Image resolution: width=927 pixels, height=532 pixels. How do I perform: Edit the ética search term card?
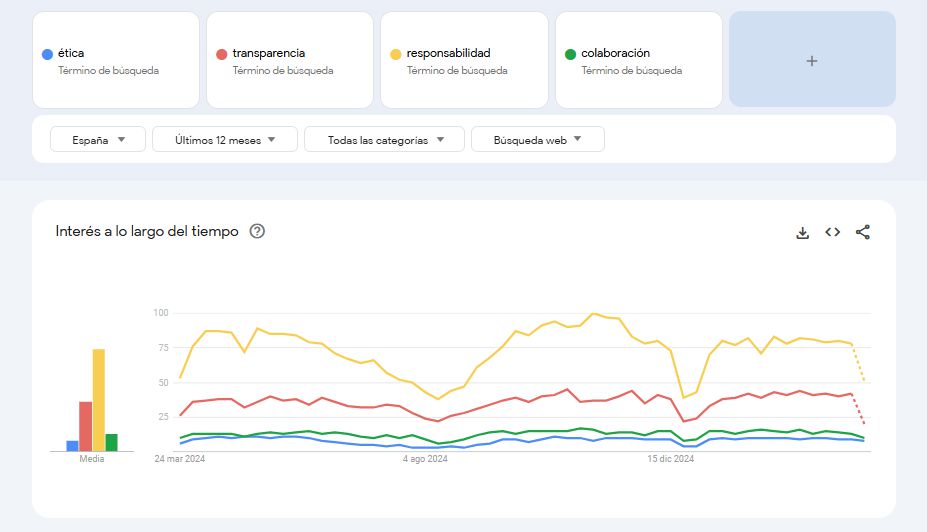tap(116, 60)
